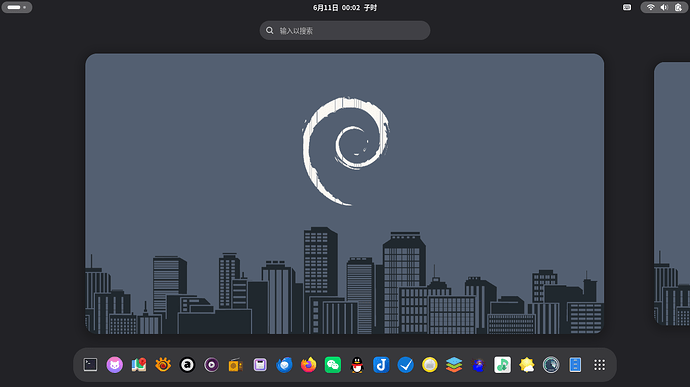Show all applications grid
The width and height of the screenshot is (690, 387).
(x=599, y=365)
